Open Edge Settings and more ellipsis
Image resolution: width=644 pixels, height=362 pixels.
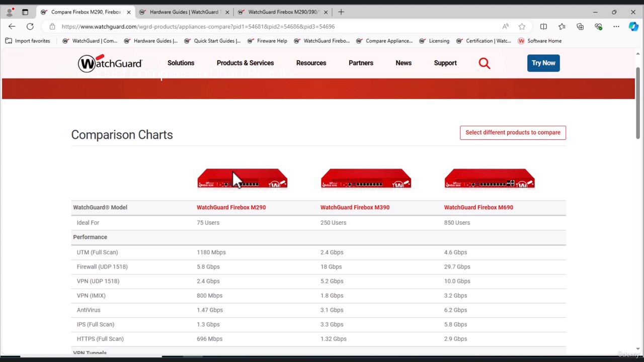pyautogui.click(x=616, y=27)
